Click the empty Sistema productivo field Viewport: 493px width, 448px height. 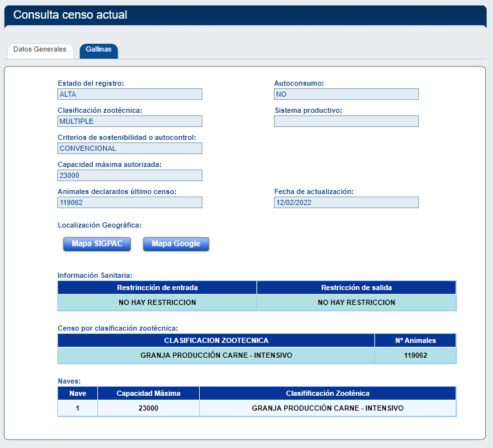[x=346, y=121]
